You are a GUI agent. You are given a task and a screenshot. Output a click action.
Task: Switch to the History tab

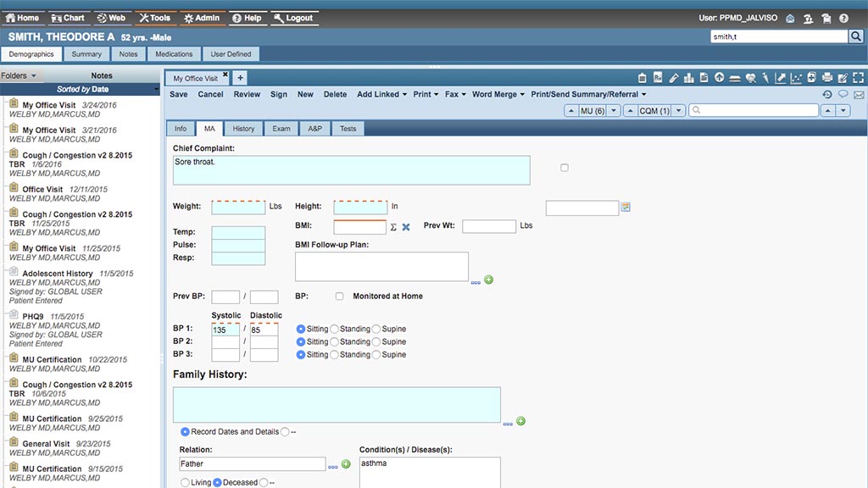point(243,129)
